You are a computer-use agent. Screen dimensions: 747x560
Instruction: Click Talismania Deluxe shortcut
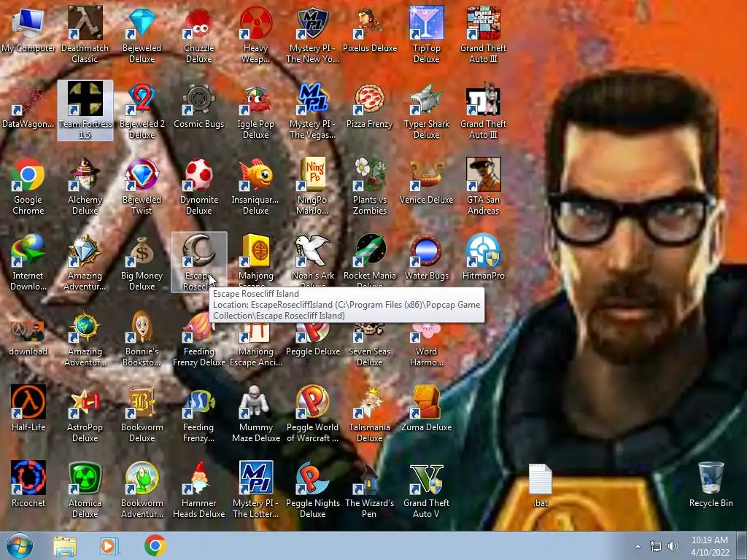(x=370, y=413)
